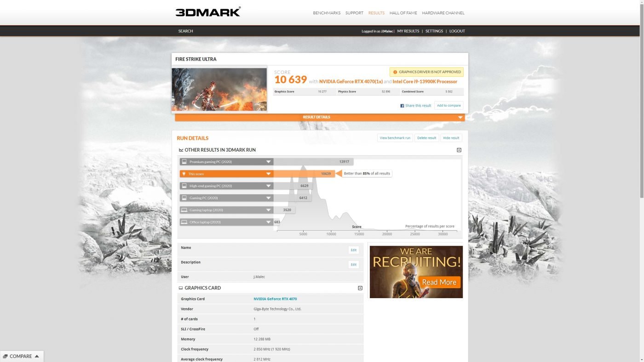The image size is (644, 362).
Task: Collapse the Graphics Card section
Action: click(x=360, y=288)
